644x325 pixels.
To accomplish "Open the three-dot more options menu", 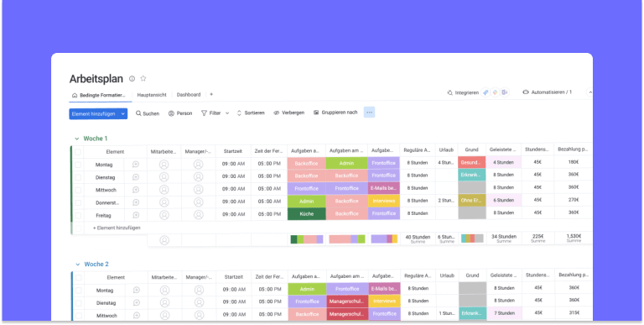I will click(x=369, y=113).
